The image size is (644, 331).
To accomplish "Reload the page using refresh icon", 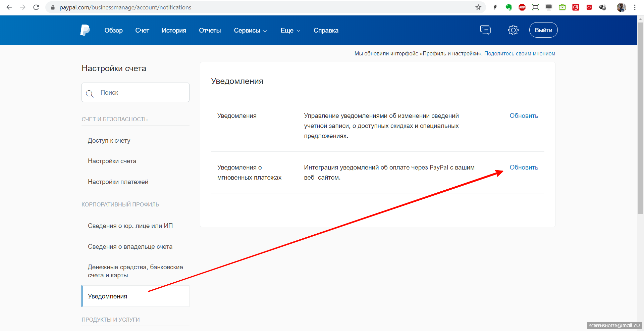I will click(36, 7).
